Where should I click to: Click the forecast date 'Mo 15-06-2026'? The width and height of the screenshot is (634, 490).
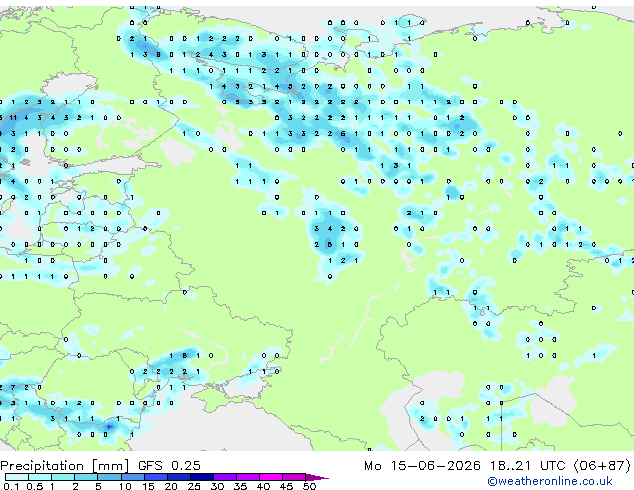(x=422, y=466)
